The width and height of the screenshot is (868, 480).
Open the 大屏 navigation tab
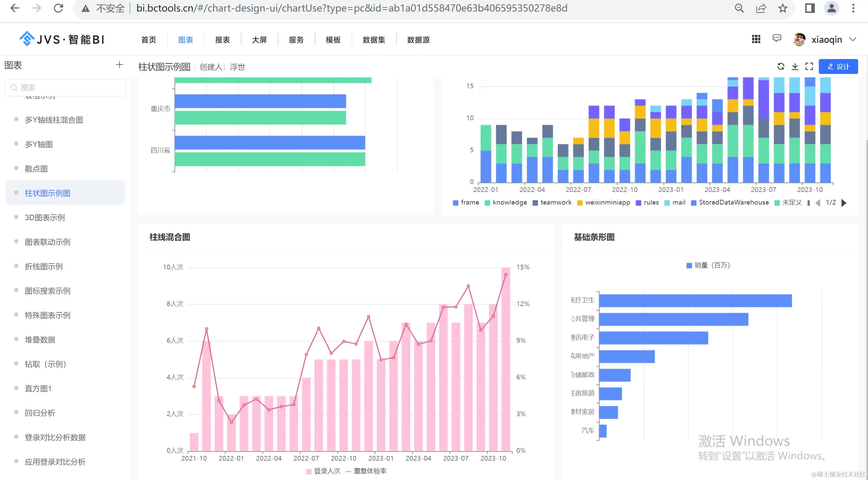point(259,40)
